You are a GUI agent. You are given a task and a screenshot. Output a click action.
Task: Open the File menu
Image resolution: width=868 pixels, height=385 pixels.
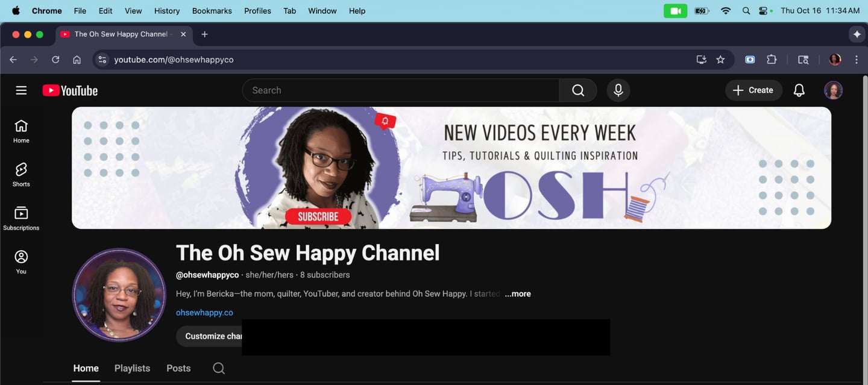coord(80,11)
